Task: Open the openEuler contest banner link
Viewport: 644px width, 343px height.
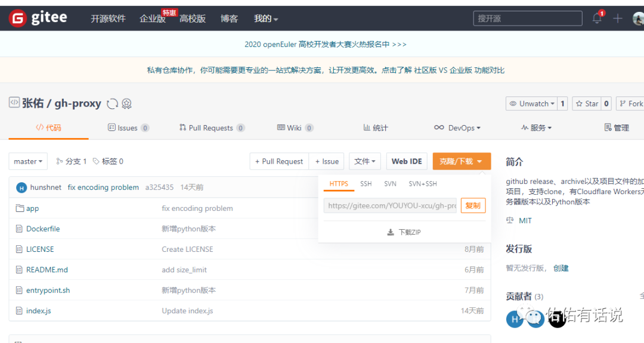Action: [x=326, y=44]
